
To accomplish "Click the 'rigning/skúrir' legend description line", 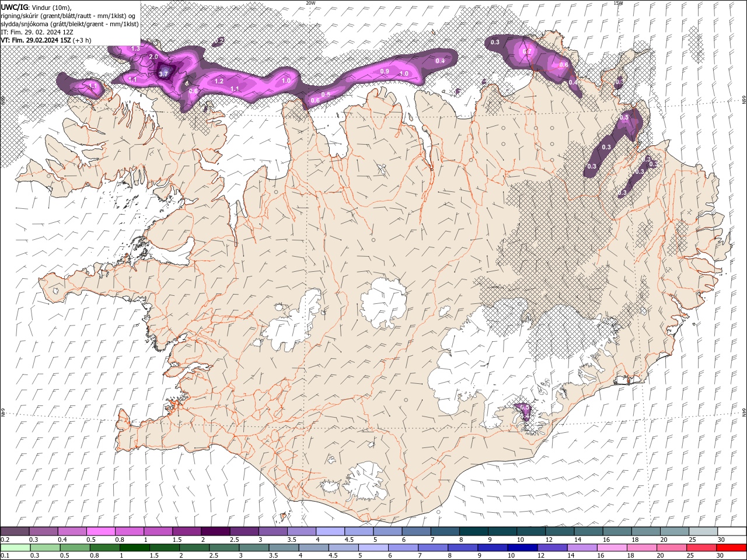I will pyautogui.click(x=68, y=15).
